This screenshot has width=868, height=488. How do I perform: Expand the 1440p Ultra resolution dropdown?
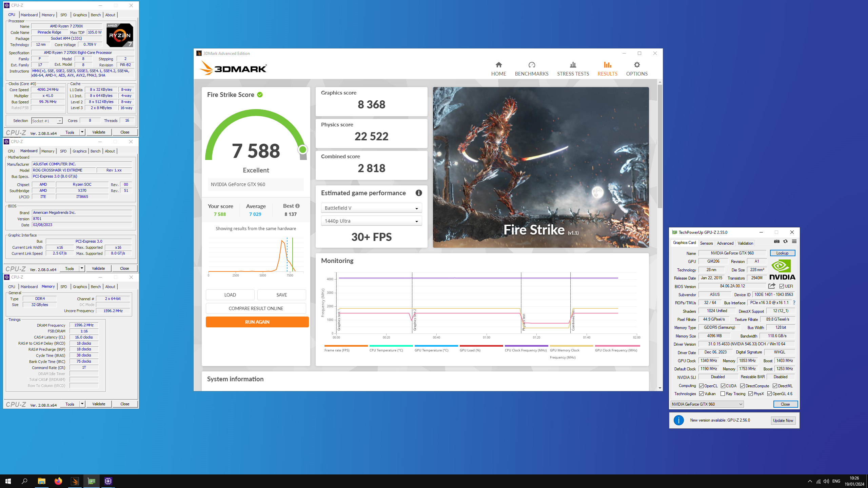(371, 221)
